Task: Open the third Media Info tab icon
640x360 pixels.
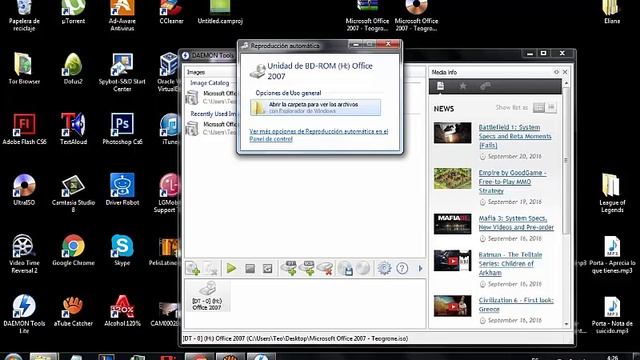Action: click(x=485, y=86)
